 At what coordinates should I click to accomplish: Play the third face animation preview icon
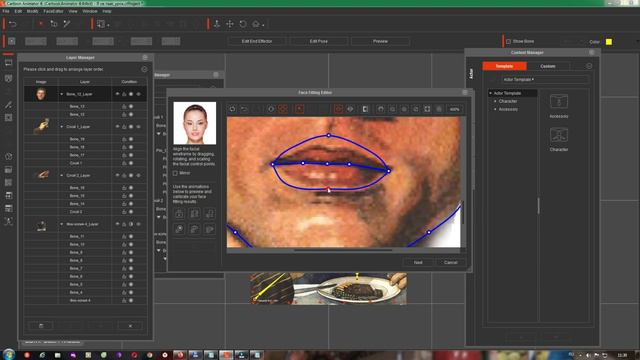209,213
